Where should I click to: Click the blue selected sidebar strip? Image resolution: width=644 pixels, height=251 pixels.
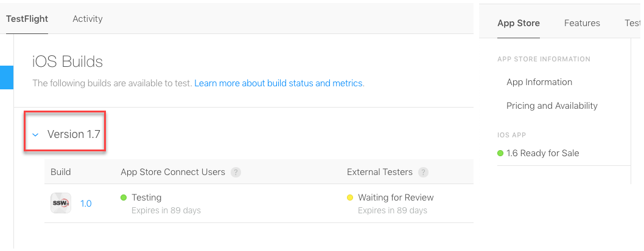pyautogui.click(x=7, y=77)
